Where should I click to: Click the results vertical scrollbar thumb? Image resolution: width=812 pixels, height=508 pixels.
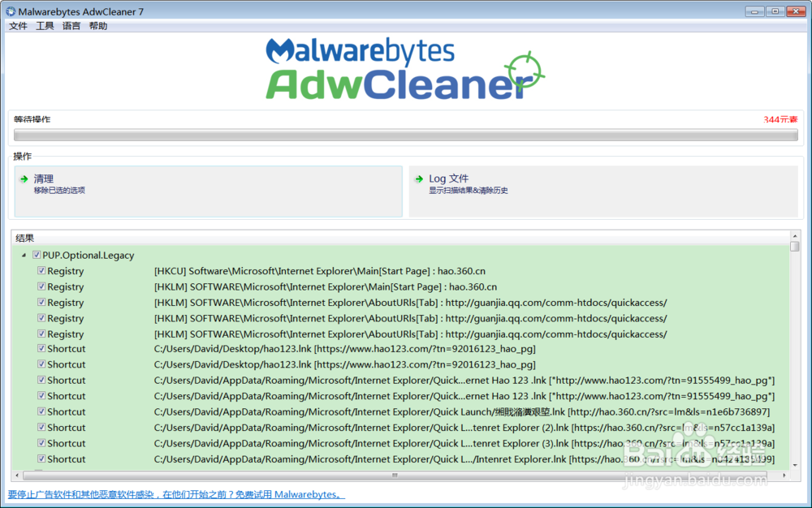(795, 246)
